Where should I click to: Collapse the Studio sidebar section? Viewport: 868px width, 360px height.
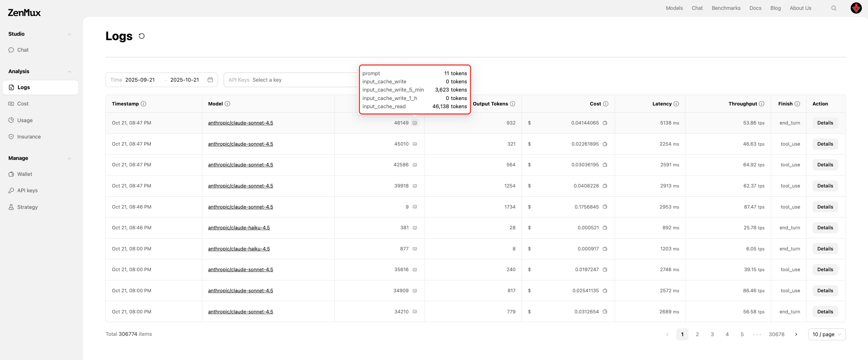coord(69,34)
